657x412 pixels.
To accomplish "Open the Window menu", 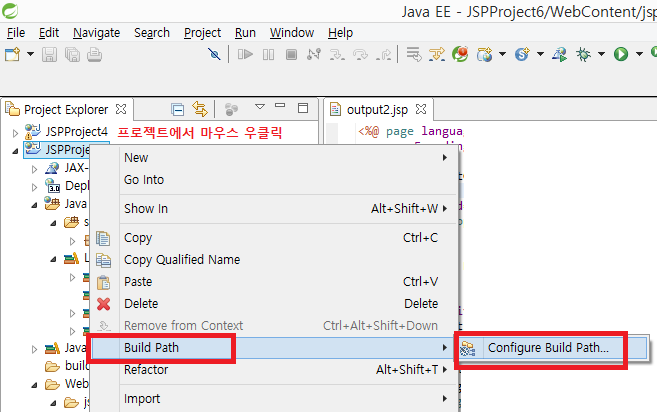I will [291, 32].
